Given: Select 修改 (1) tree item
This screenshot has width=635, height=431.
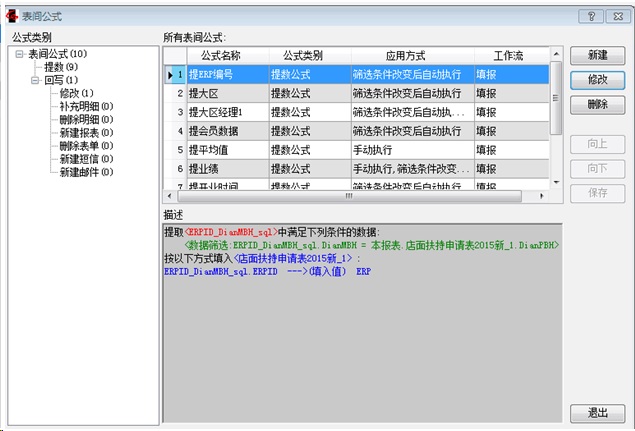Looking at the screenshot, I should (x=76, y=93).
